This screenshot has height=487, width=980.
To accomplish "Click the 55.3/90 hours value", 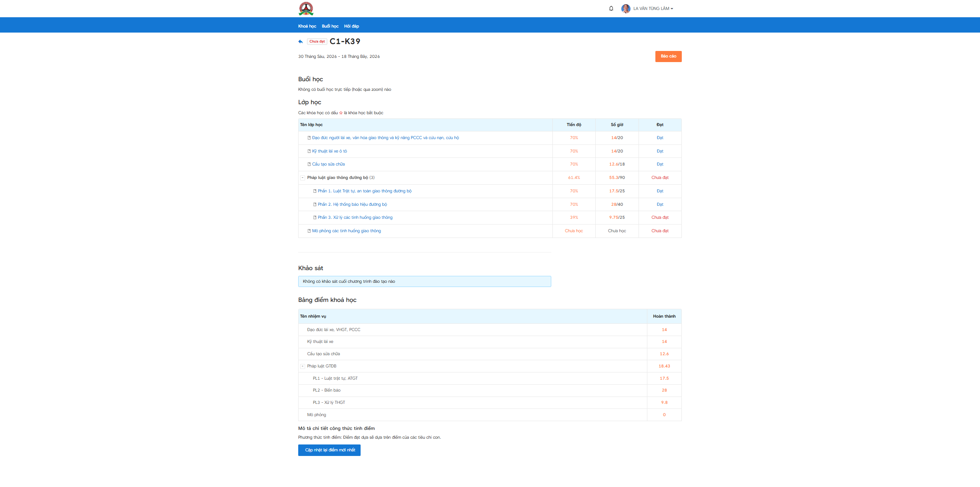I will pyautogui.click(x=617, y=178).
